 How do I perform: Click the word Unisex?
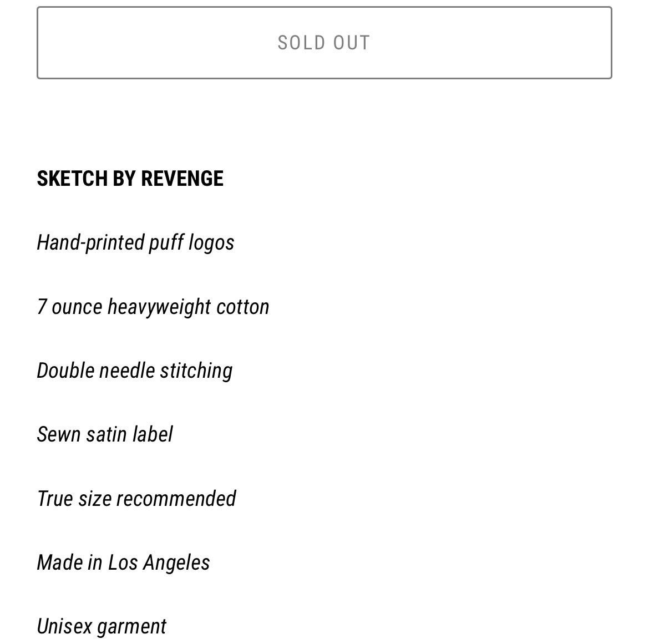coord(64,626)
